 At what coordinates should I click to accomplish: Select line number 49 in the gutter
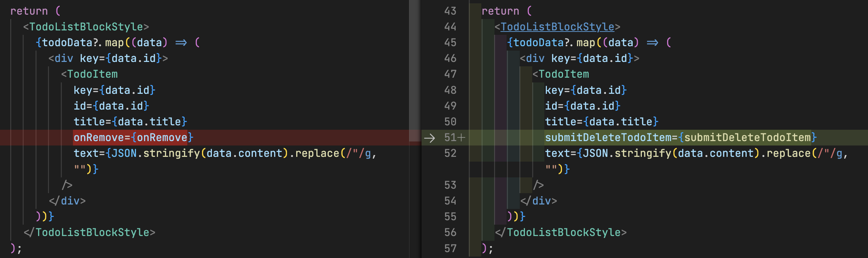click(x=450, y=106)
